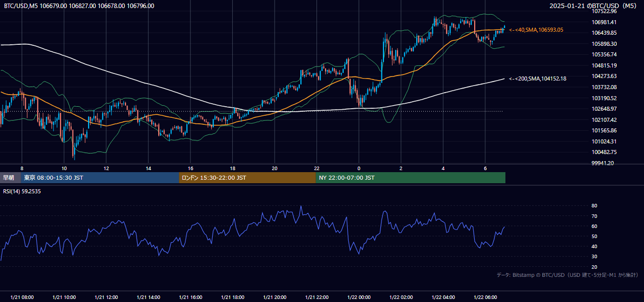The height and width of the screenshot is (302, 644).
Task: Click the RSI(14) 59.2535 indicator label
Action: click(22, 191)
